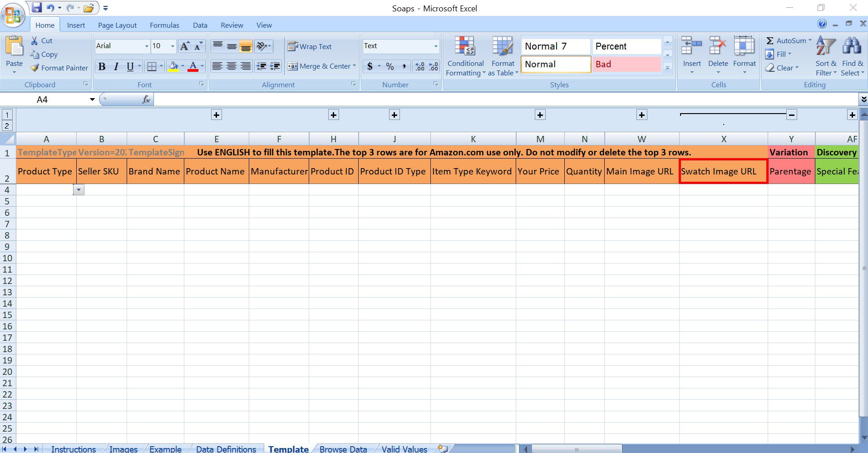The height and width of the screenshot is (453, 868).
Task: Align text left
Action: [x=217, y=66]
